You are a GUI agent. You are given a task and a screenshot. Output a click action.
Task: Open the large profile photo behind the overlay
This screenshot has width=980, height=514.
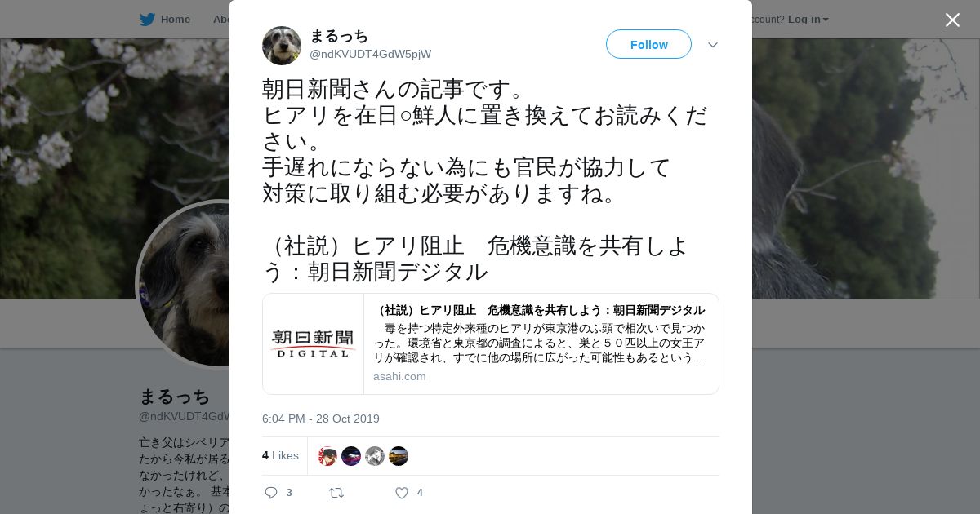184,284
